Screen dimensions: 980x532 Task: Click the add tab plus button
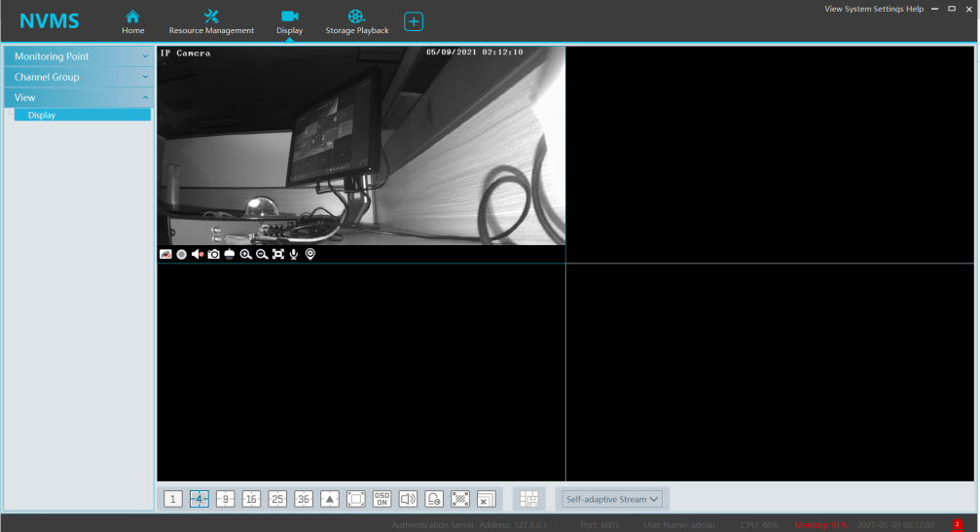[x=414, y=21]
